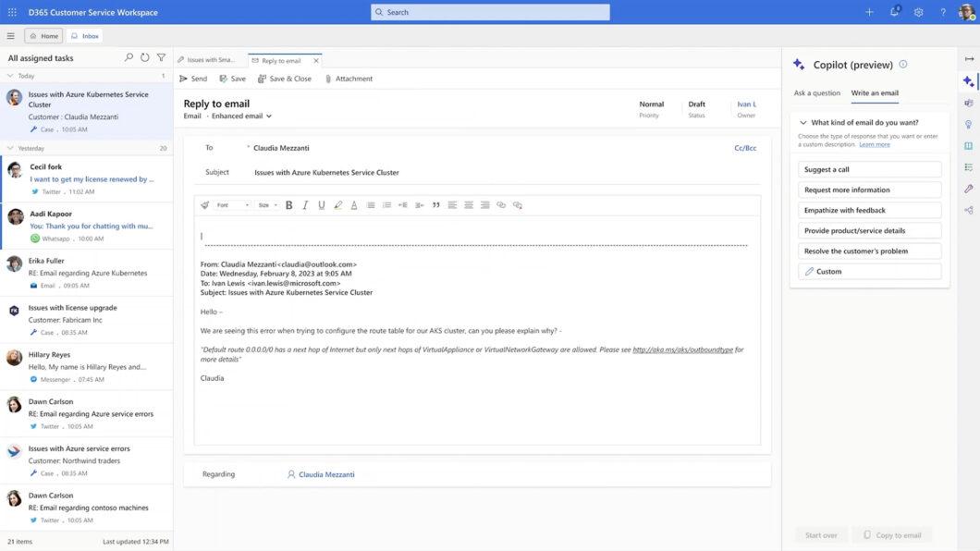Screen dimensions: 980x551
Task: Choose Provide product/service details
Action: [869, 230]
